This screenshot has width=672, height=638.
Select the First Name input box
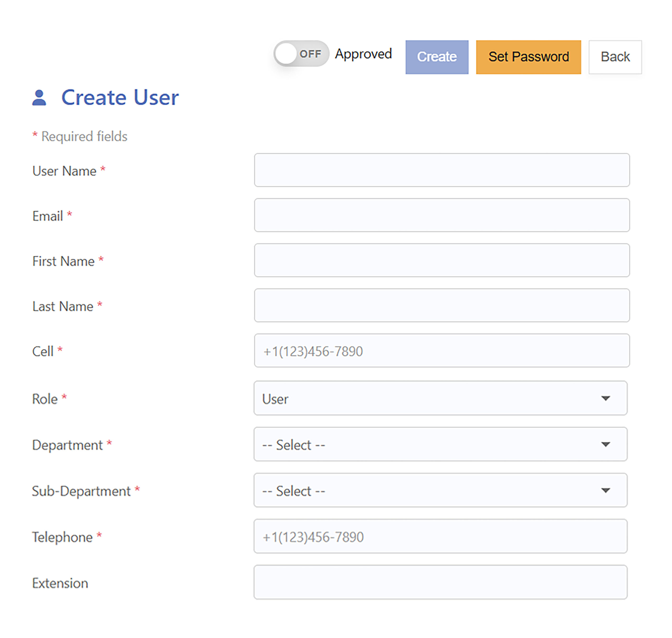441,260
